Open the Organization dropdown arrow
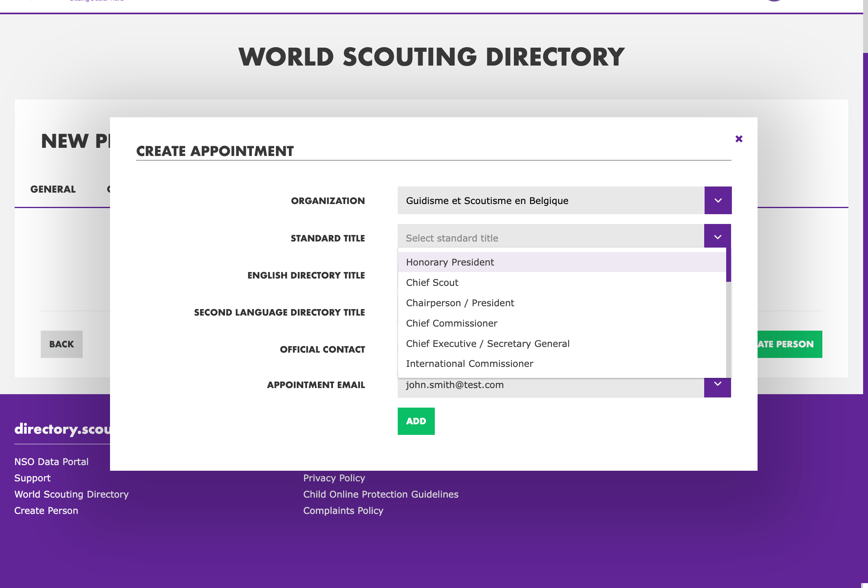Screen dimensions: 868x588 coord(718,200)
